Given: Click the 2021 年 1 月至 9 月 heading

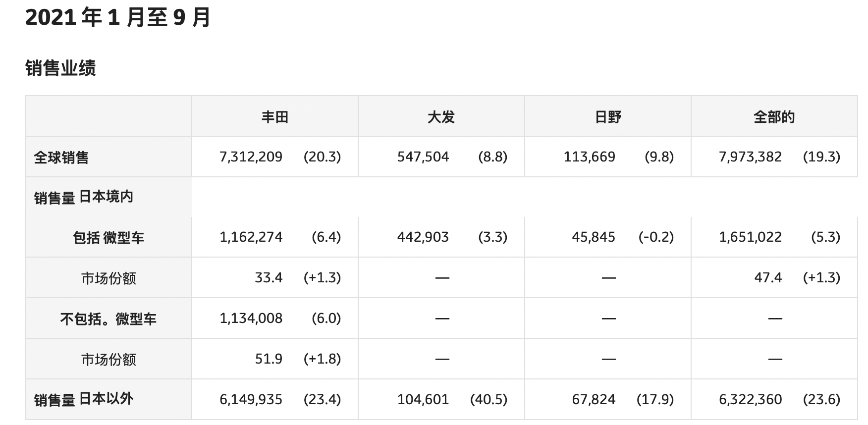Looking at the screenshot, I should click(118, 17).
